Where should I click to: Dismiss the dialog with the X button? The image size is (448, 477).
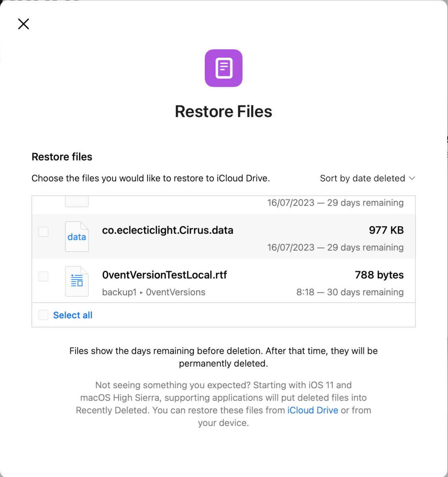coord(23,24)
